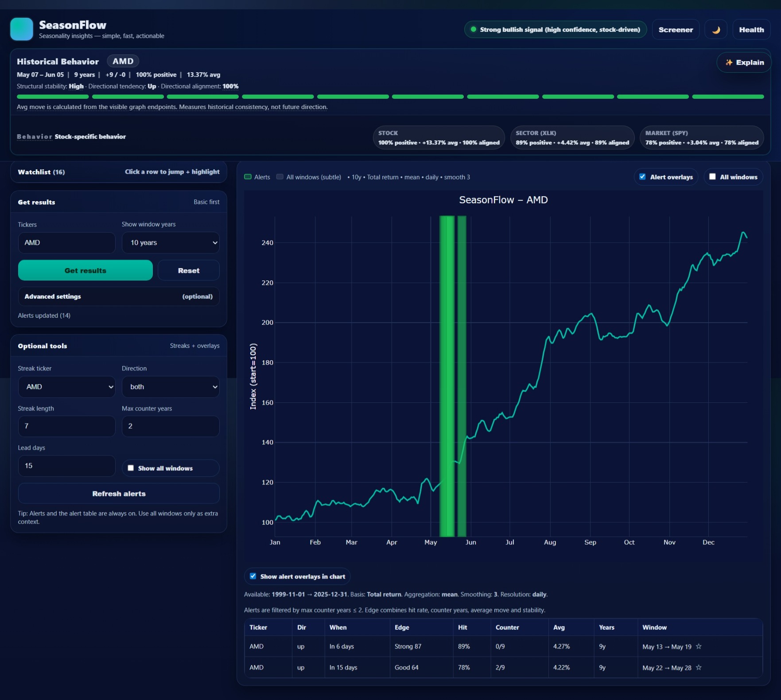Click the SECTOR (XLK) stats pill
This screenshot has height=700, width=781.
point(572,138)
